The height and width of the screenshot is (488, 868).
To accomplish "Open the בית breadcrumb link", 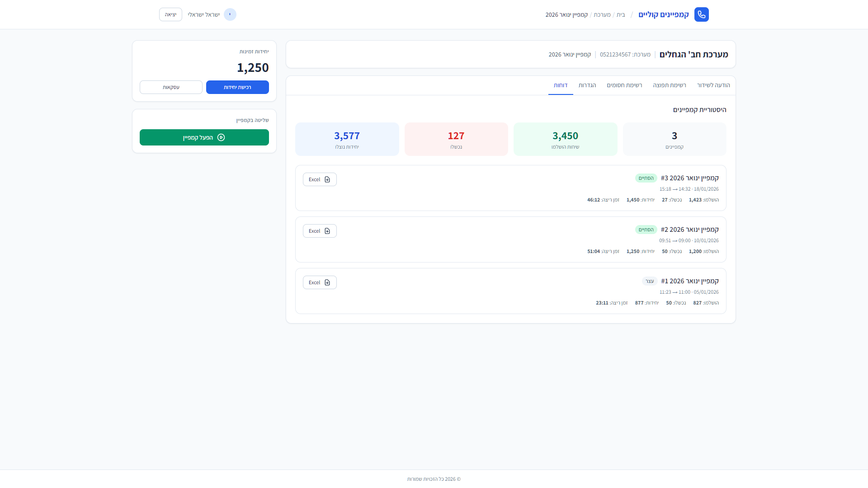I will (x=621, y=15).
